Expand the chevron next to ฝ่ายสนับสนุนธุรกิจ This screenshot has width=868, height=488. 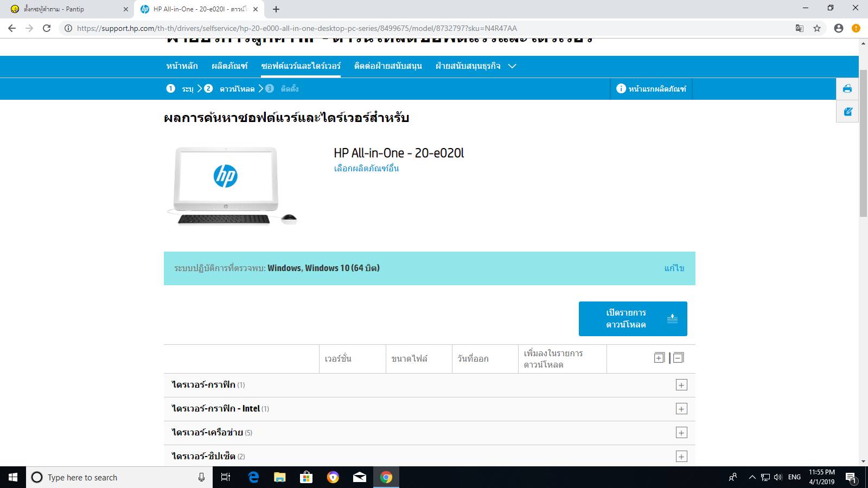pos(512,66)
